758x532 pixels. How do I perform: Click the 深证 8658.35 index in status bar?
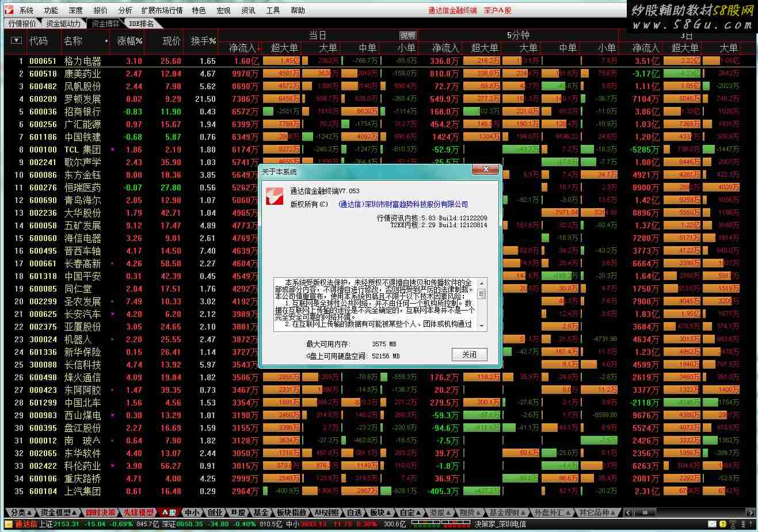pyautogui.click(x=183, y=524)
